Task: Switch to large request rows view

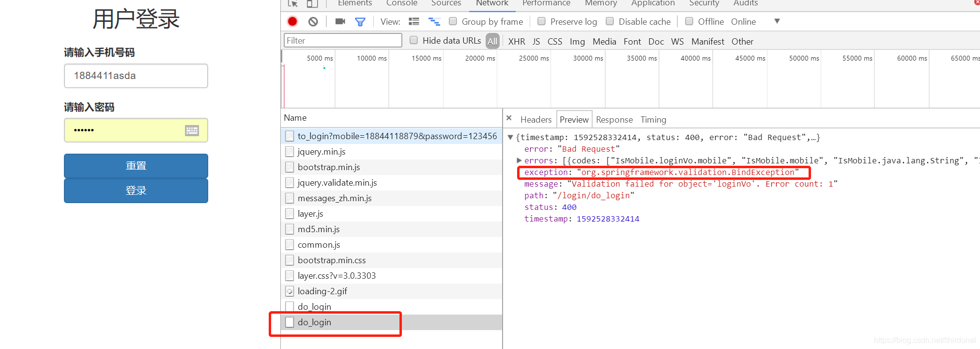Action: coord(414,21)
